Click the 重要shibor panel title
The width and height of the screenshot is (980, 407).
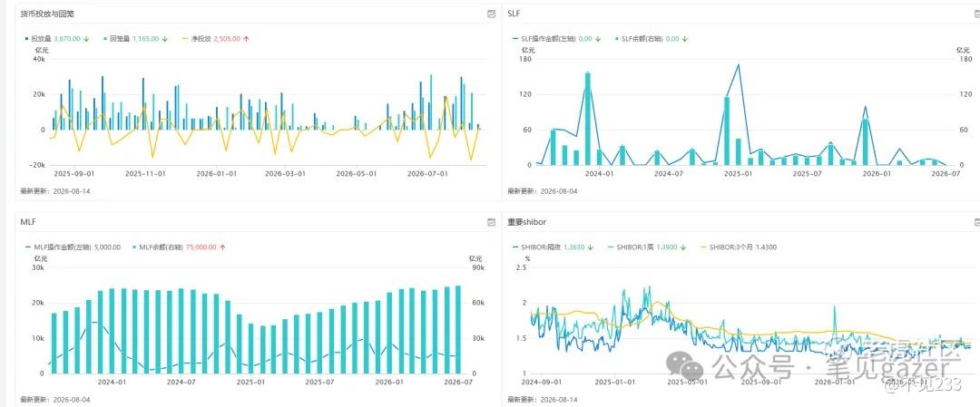coord(526,221)
